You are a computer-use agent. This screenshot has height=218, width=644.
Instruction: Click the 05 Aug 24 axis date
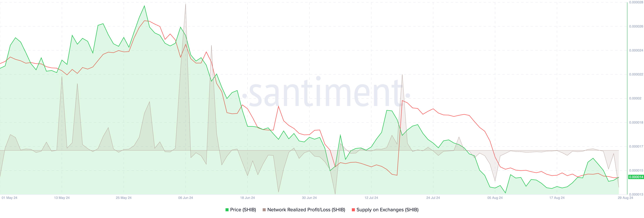coord(495,198)
